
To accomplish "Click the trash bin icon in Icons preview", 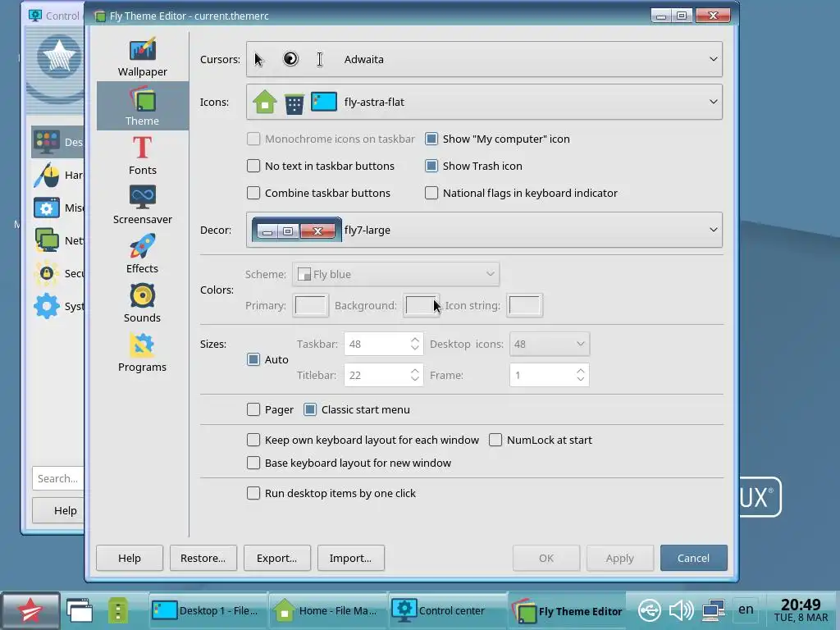I will click(x=294, y=103).
